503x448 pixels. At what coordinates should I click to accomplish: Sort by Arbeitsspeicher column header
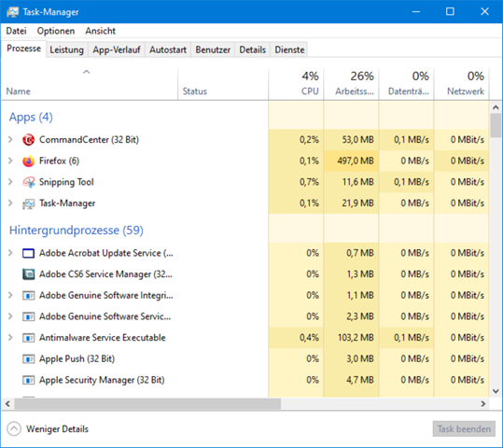[351, 84]
